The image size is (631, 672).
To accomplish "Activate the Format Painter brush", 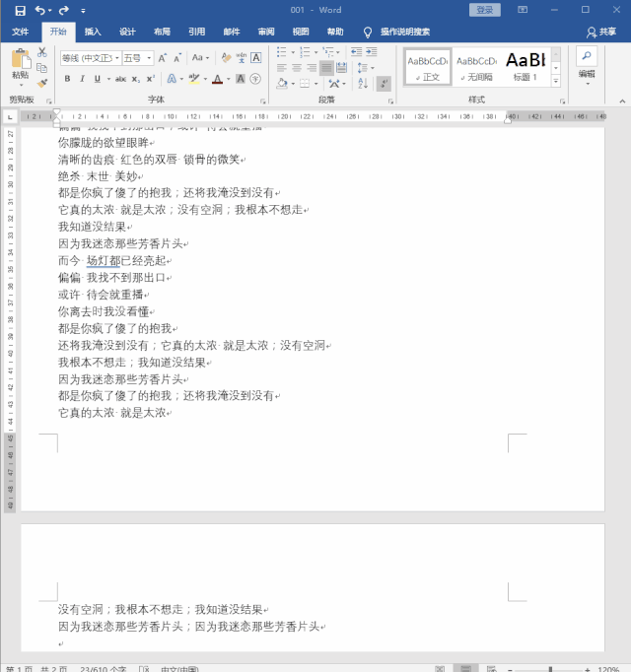I will coord(42,83).
